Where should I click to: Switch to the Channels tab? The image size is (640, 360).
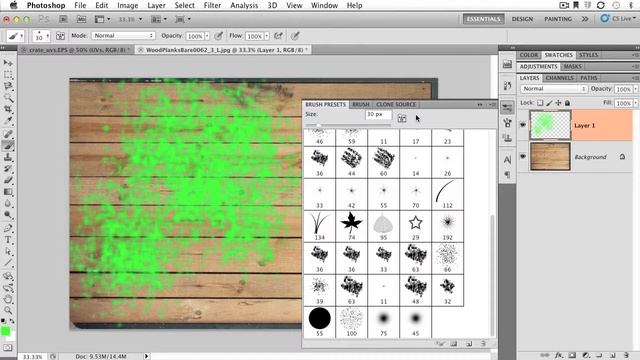point(559,78)
